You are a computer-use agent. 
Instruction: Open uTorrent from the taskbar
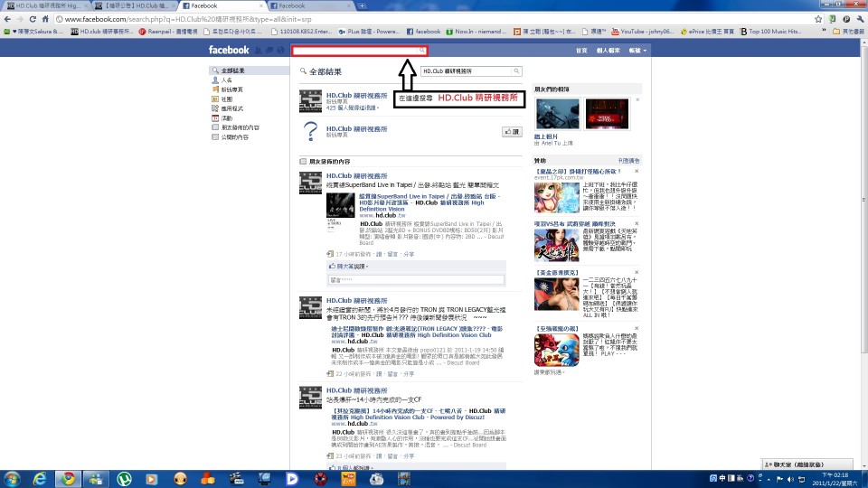[124, 479]
